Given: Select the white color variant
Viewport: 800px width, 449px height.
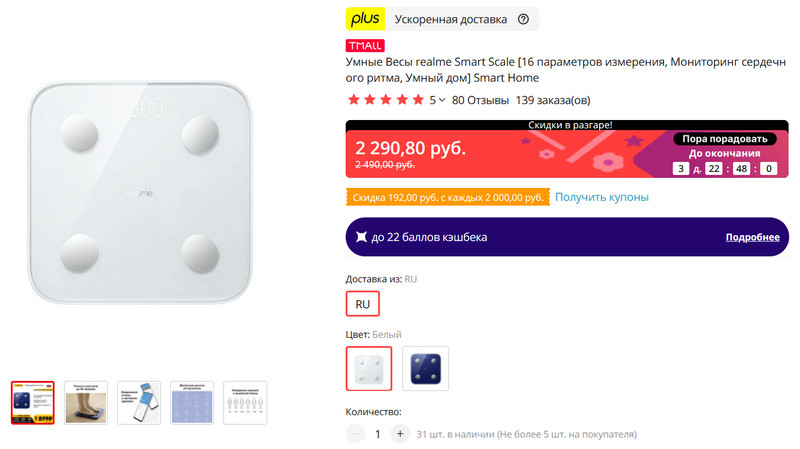Looking at the screenshot, I should coord(369,368).
